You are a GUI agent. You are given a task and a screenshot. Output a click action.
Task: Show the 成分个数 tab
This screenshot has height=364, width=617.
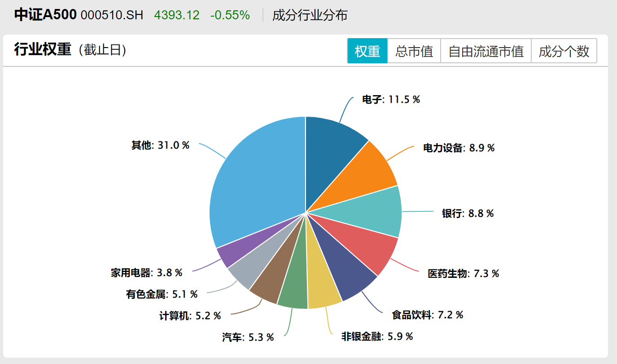564,51
